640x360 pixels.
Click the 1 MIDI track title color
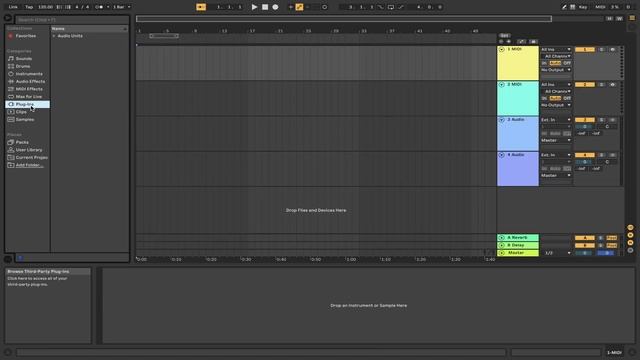518,63
